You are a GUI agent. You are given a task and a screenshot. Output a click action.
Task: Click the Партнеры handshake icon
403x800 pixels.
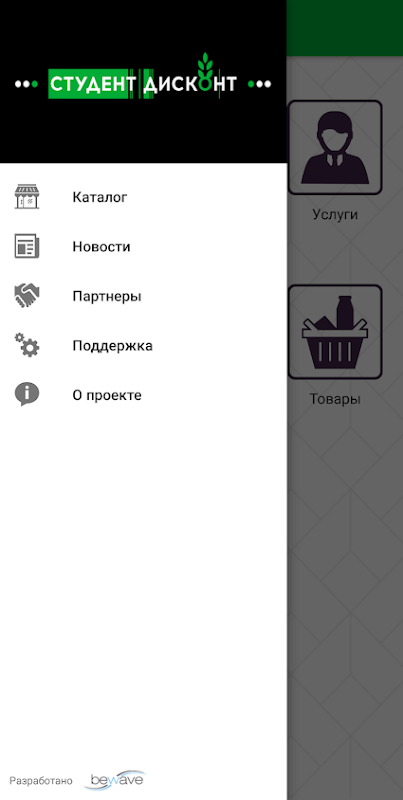(27, 296)
